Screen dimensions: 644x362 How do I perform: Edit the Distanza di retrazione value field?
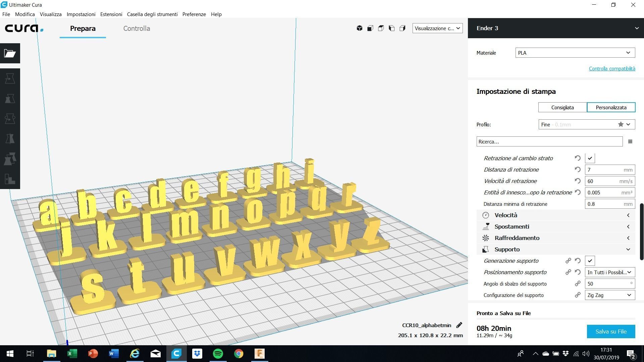tap(610, 170)
